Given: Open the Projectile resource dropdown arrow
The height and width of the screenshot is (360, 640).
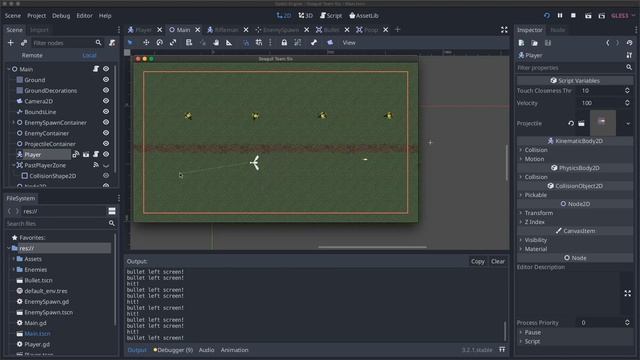Looking at the screenshot, I should pos(628,123).
